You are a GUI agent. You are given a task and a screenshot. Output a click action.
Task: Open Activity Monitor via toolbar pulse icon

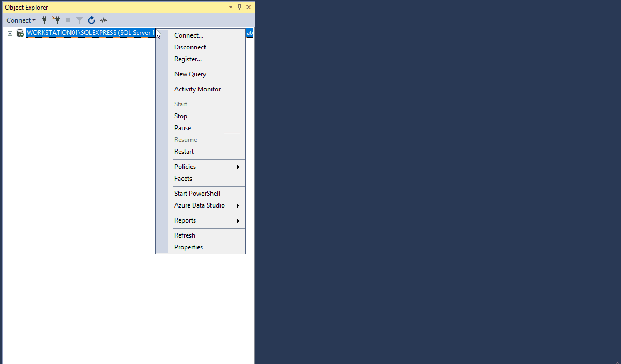click(103, 20)
